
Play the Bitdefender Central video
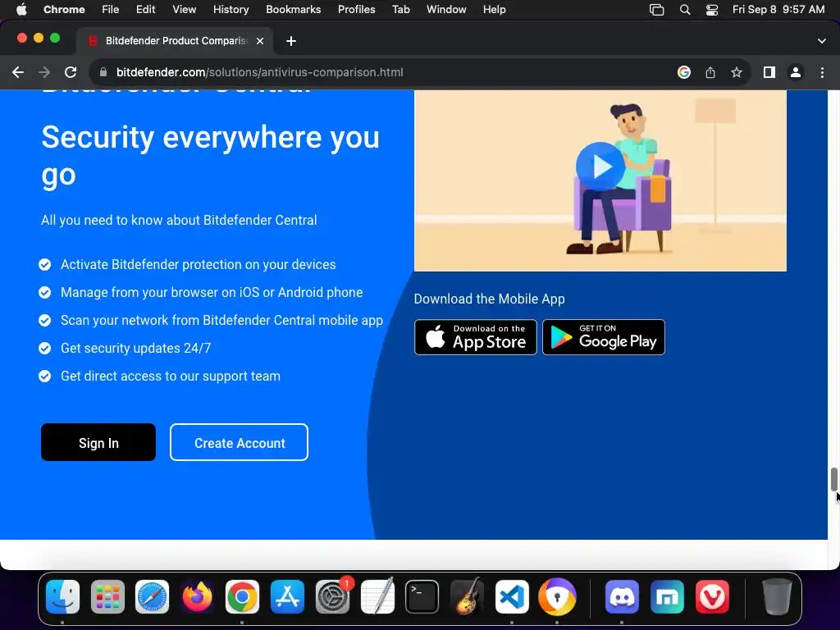point(600,166)
